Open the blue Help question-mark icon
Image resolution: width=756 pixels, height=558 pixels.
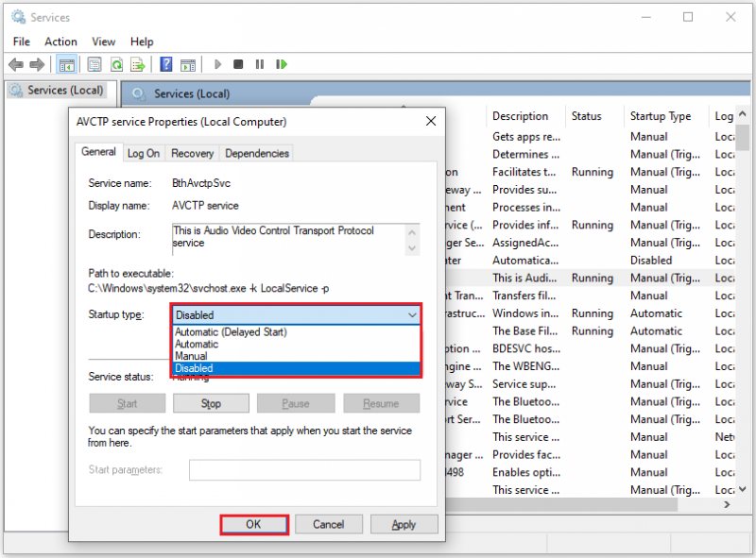click(166, 64)
